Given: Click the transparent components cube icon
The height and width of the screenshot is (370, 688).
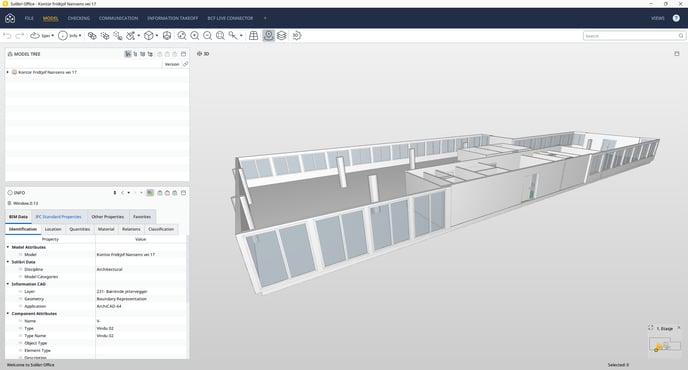Looking at the screenshot, I should (x=105, y=36).
